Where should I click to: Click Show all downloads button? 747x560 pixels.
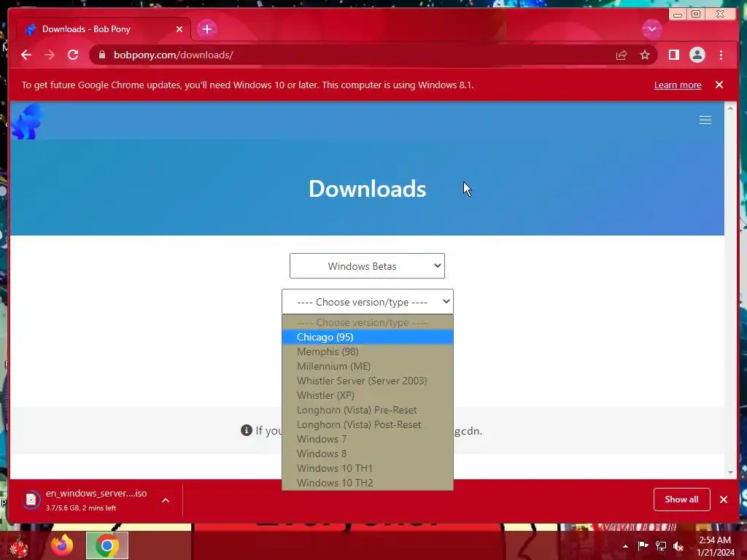coord(682,499)
